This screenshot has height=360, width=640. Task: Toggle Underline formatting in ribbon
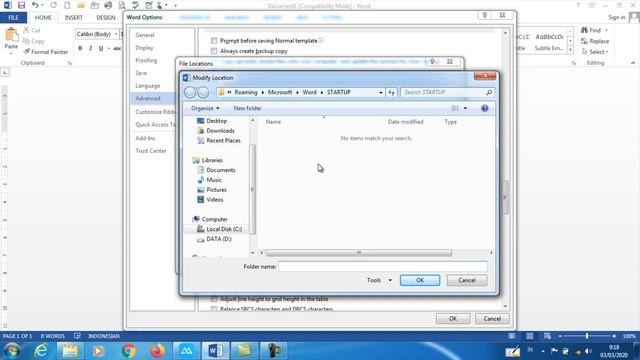101,48
